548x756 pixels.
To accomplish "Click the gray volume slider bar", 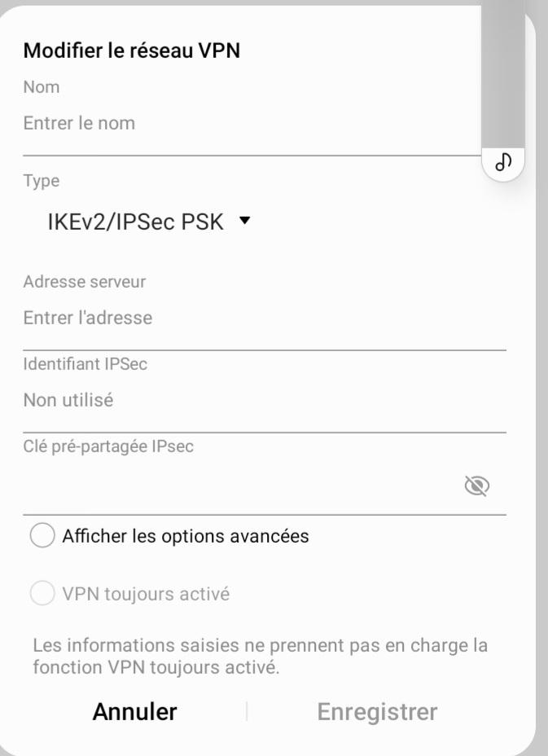I will click(503, 73).
